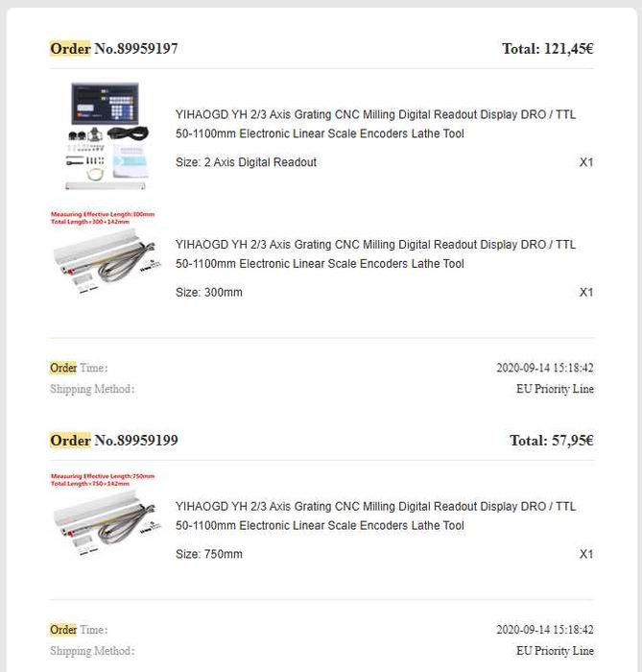The height and width of the screenshot is (672, 642).
Task: Click Shipping Method label in the second order
Action: [x=92, y=651]
